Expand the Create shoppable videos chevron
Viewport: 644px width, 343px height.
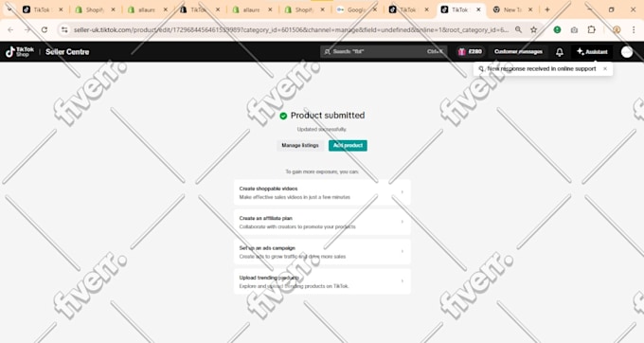pos(402,192)
